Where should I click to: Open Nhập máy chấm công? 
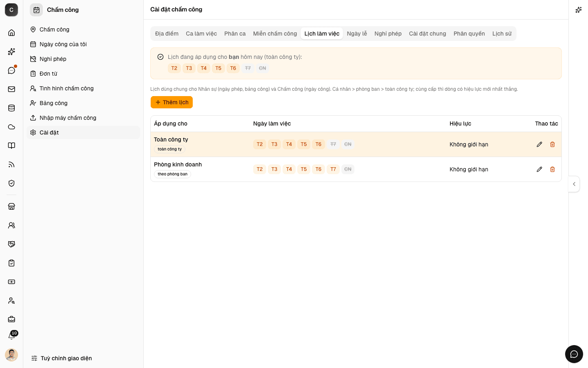pos(83,118)
